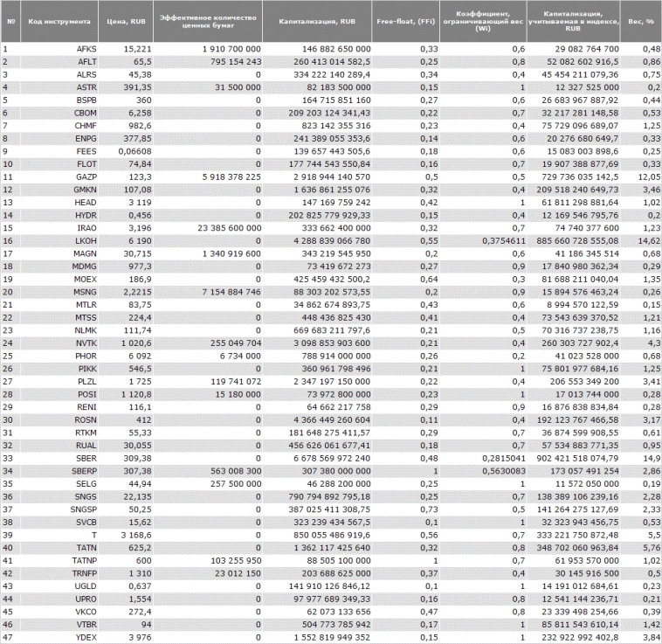
Task: Select the SBERP ticker cell
Action: click(59, 471)
